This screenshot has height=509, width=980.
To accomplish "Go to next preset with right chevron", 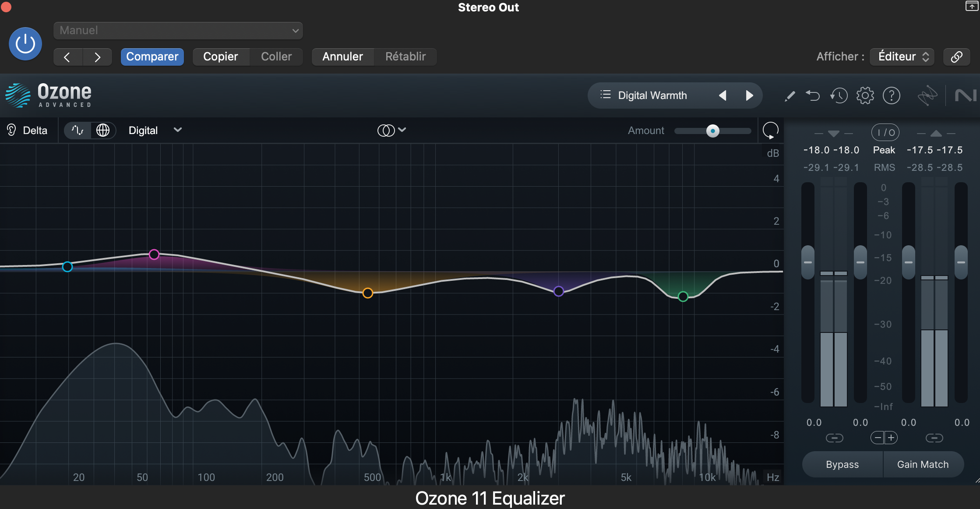I will [x=97, y=57].
